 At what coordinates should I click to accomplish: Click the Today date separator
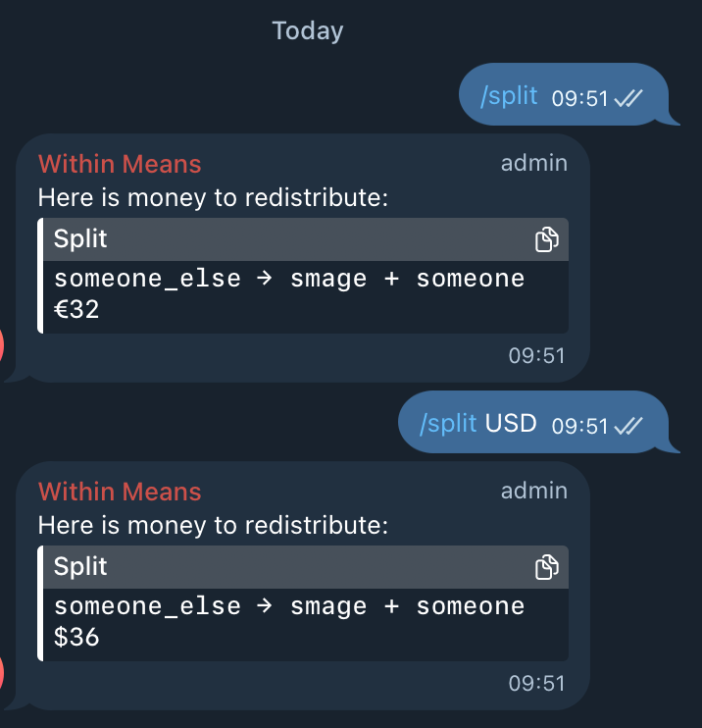tap(307, 31)
